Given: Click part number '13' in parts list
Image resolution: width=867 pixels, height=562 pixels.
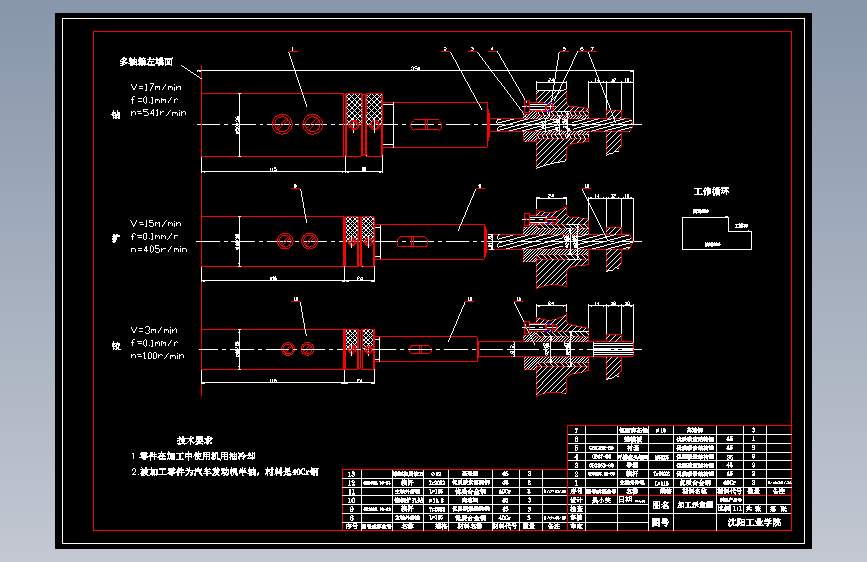Looking at the screenshot, I should (352, 474).
